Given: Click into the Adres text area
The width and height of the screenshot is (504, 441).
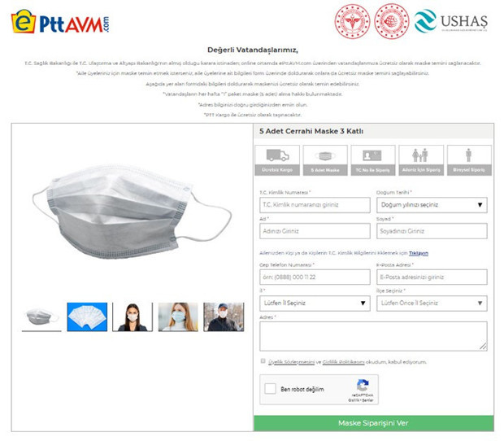Looking at the screenshot, I should [x=373, y=336].
